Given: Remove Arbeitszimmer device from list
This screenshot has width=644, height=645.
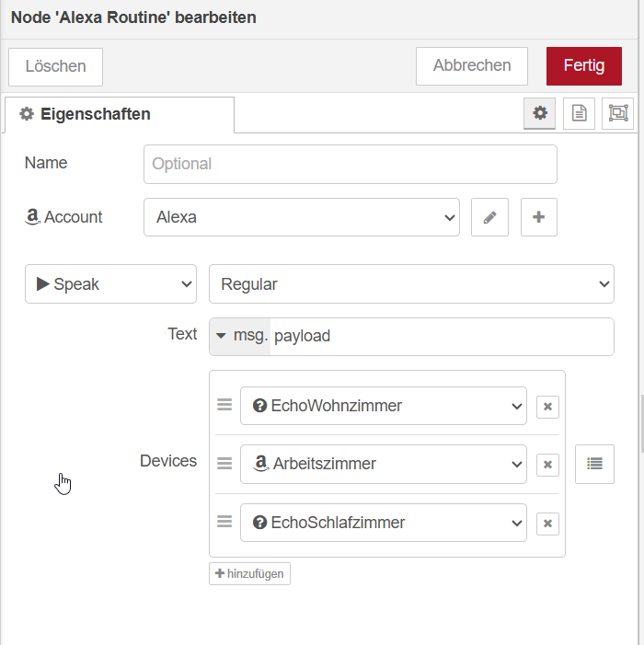Looking at the screenshot, I should (x=547, y=465).
